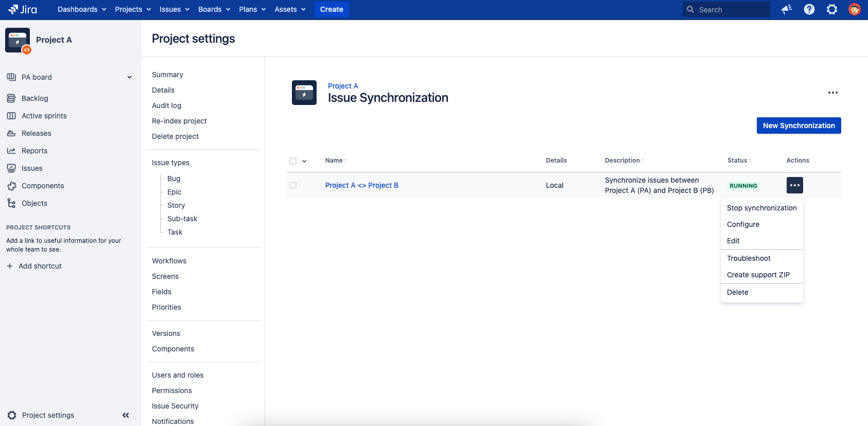Open the notifications megaphone icon
868x426 pixels.
(x=786, y=9)
